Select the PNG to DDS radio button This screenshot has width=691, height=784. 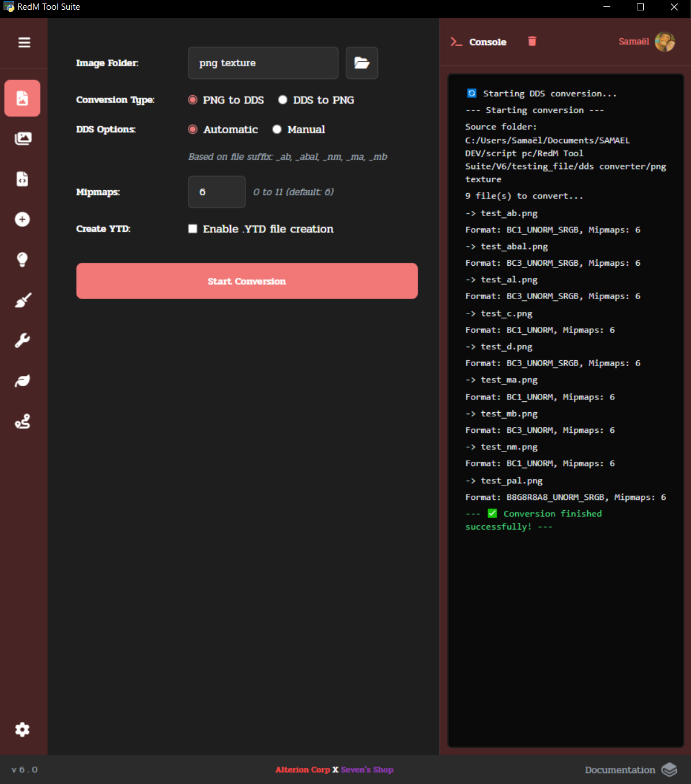193,100
